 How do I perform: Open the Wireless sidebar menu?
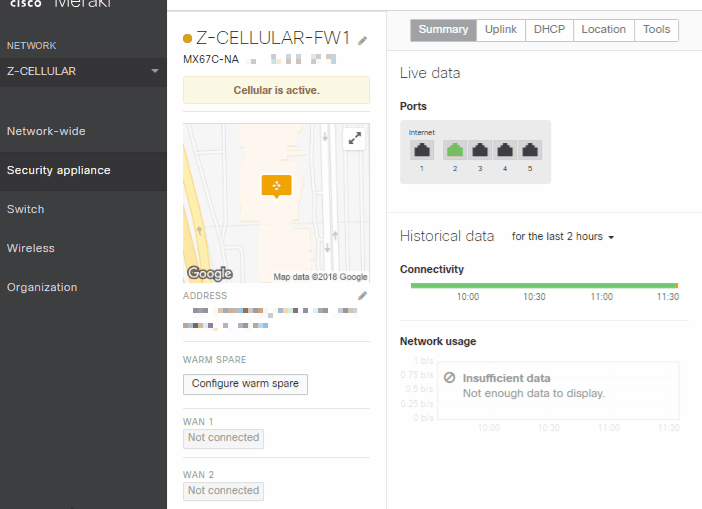(31, 248)
